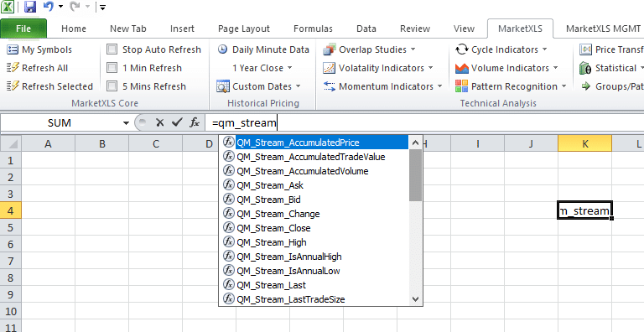
Task: Click the Save icon in quick access toolbar
Action: pos(30,7)
